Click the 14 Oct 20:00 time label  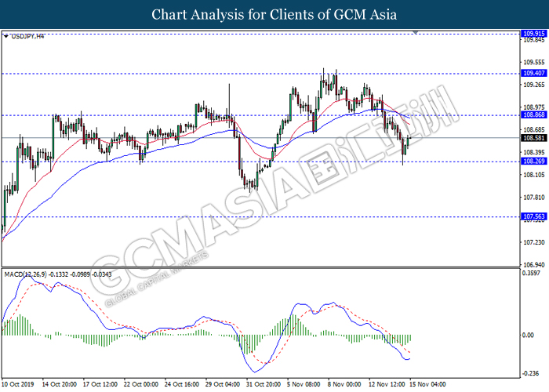click(59, 384)
